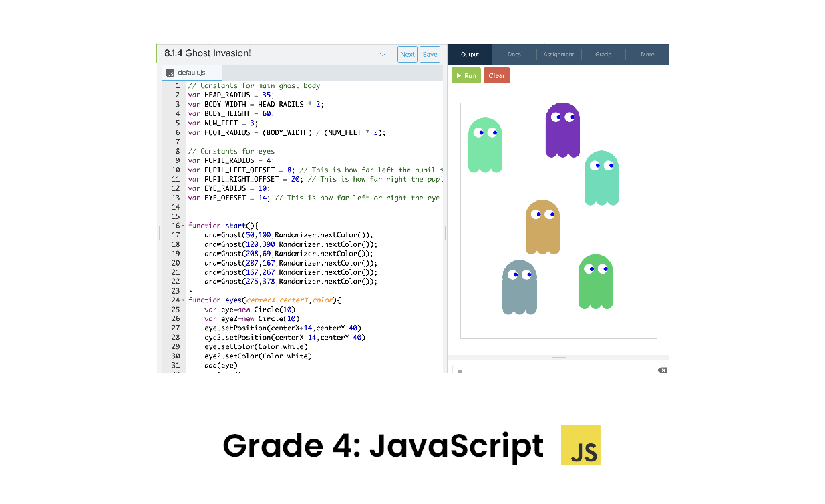The height and width of the screenshot is (504, 825).
Task: Collapse the eyes function at line 24
Action: (184, 300)
